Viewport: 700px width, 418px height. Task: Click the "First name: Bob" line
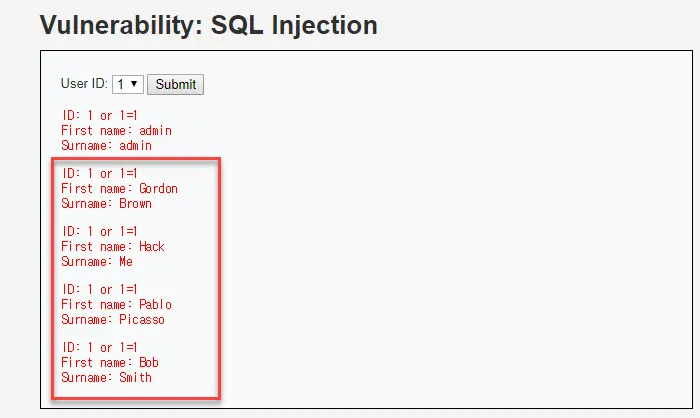[109, 362]
